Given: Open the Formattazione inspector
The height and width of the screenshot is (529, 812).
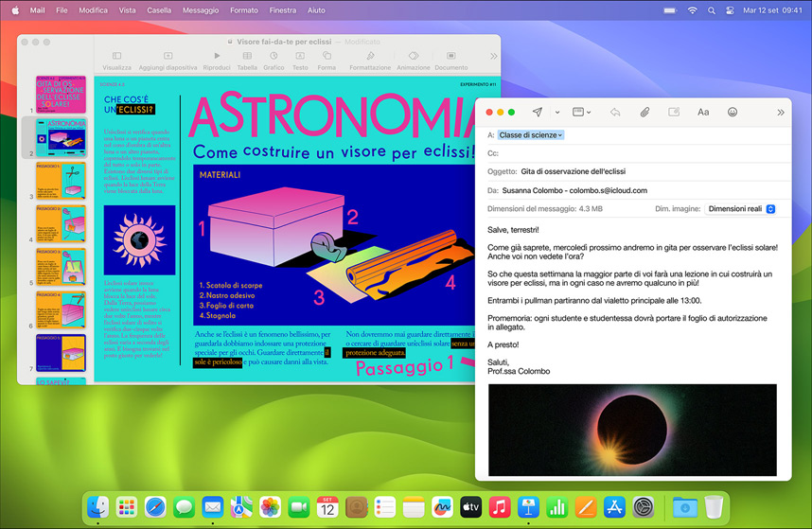Looking at the screenshot, I should [x=370, y=57].
